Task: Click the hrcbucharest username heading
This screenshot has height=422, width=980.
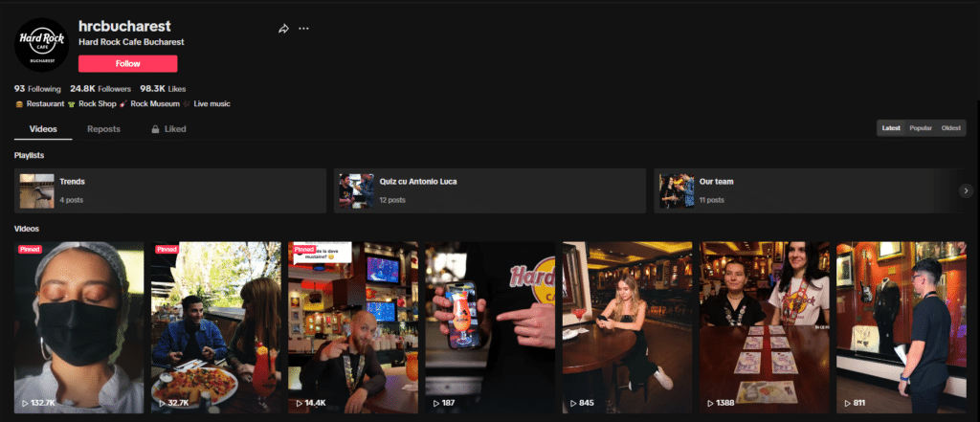Action: click(x=124, y=26)
